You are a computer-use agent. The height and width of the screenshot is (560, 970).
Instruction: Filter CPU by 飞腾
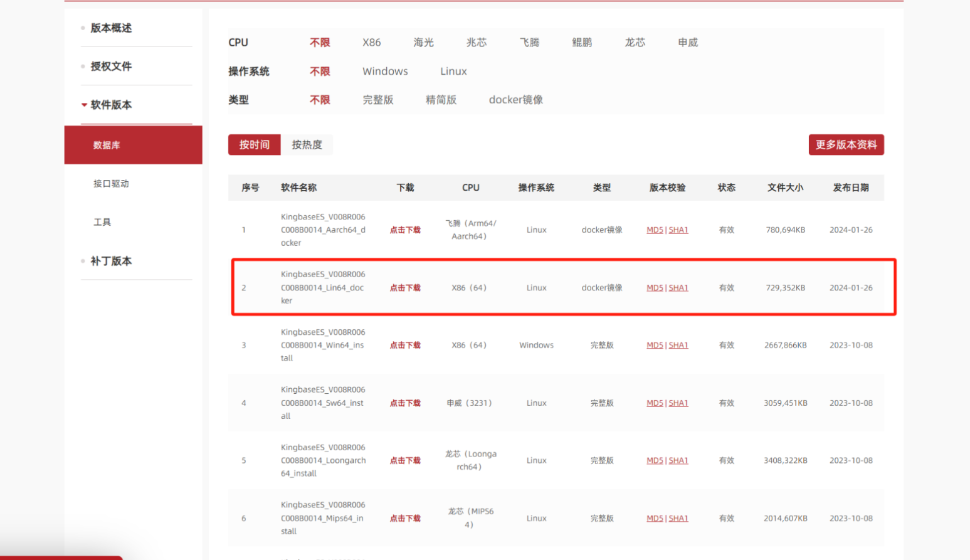pyautogui.click(x=529, y=43)
